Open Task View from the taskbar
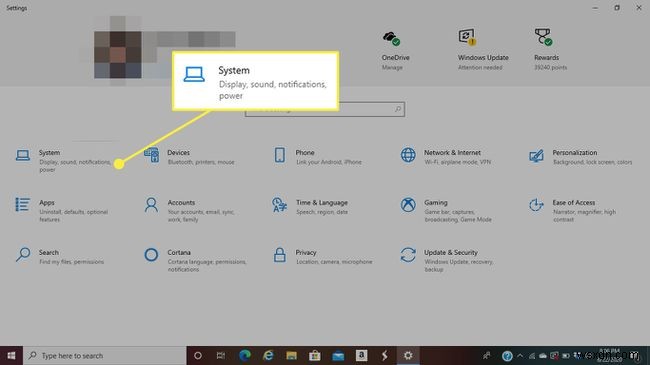This screenshot has width=650, height=365. [x=221, y=355]
